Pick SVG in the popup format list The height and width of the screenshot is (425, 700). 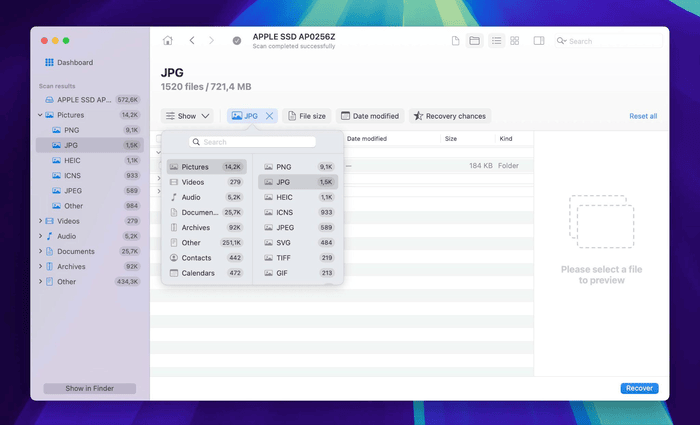[298, 243]
